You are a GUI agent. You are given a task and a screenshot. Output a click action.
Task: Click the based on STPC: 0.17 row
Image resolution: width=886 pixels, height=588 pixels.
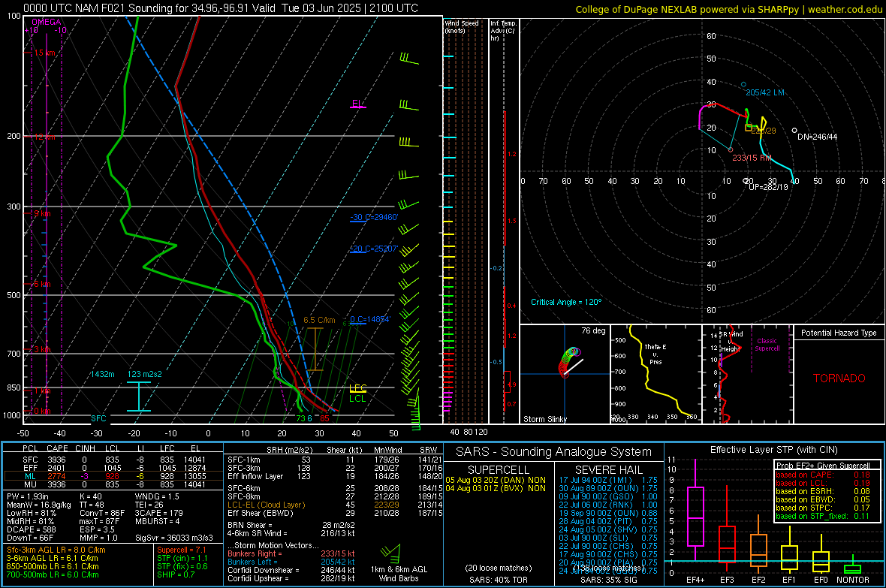click(823, 508)
